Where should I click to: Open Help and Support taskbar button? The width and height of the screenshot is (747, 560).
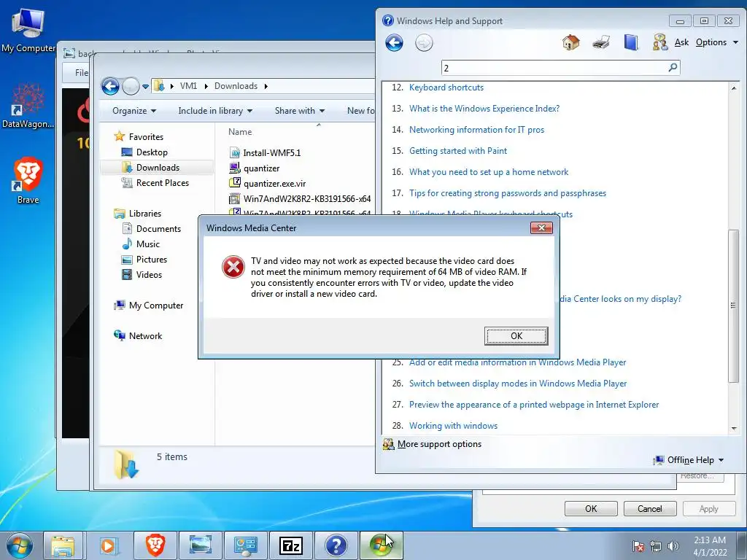pyautogui.click(x=336, y=545)
